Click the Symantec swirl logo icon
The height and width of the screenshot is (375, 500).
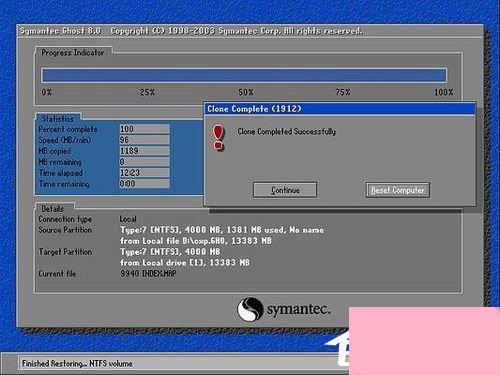(249, 309)
